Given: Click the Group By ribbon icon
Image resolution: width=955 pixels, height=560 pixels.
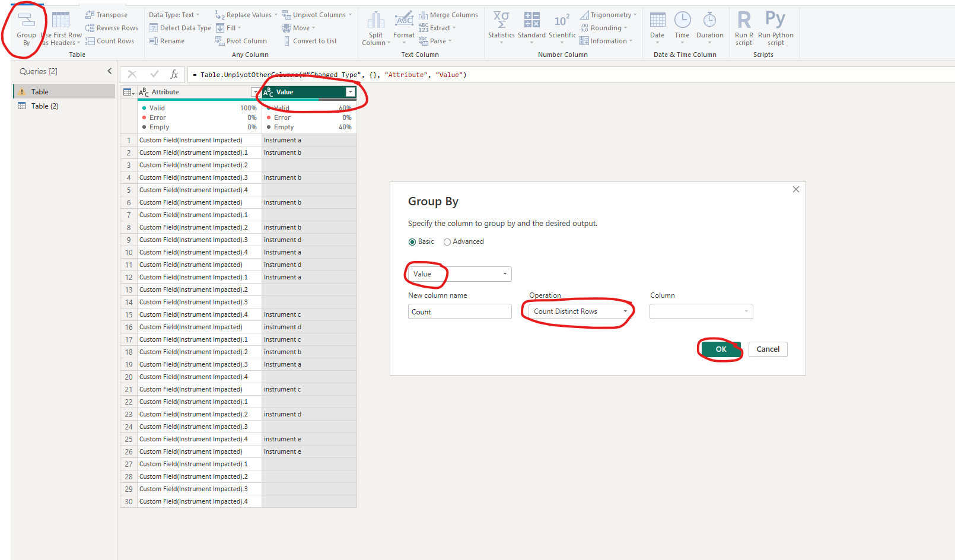Looking at the screenshot, I should click(x=26, y=20).
